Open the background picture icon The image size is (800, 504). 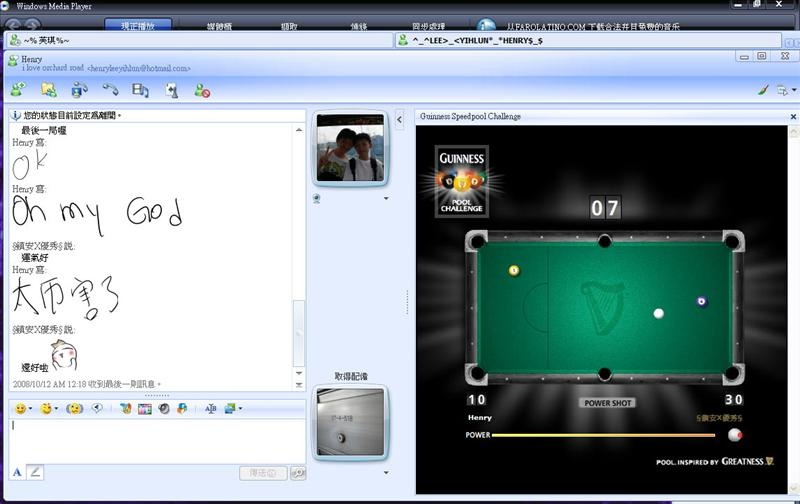[230, 408]
